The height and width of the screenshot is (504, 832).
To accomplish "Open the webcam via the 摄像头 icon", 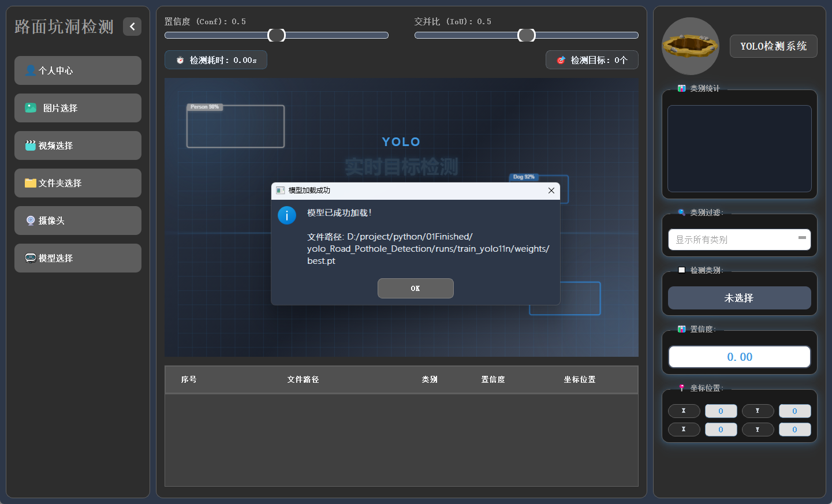I will [x=30, y=221].
